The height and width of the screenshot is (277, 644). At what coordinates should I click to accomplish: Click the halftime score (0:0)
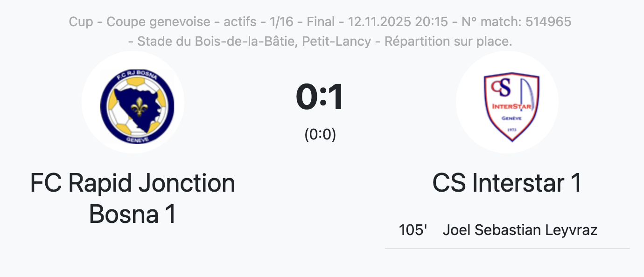(x=320, y=134)
